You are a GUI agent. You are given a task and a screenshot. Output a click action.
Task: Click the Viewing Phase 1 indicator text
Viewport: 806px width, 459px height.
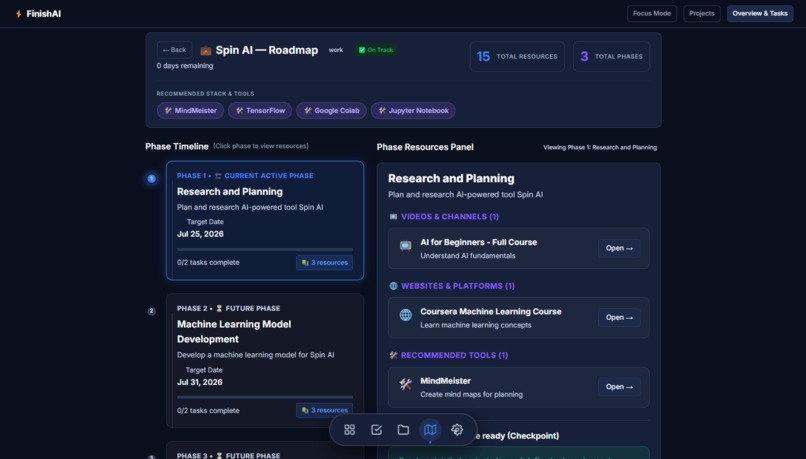pyautogui.click(x=600, y=148)
